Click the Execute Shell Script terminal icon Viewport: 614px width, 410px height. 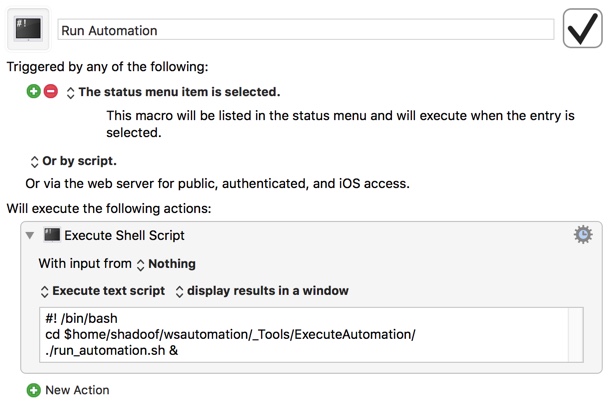[52, 235]
